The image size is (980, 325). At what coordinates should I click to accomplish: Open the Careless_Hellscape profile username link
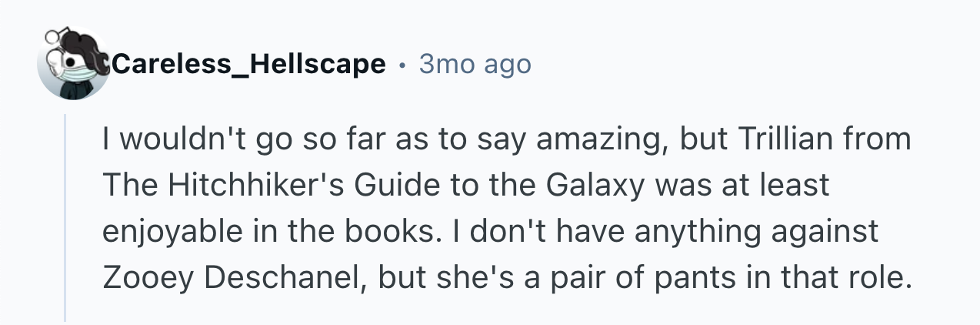click(248, 64)
